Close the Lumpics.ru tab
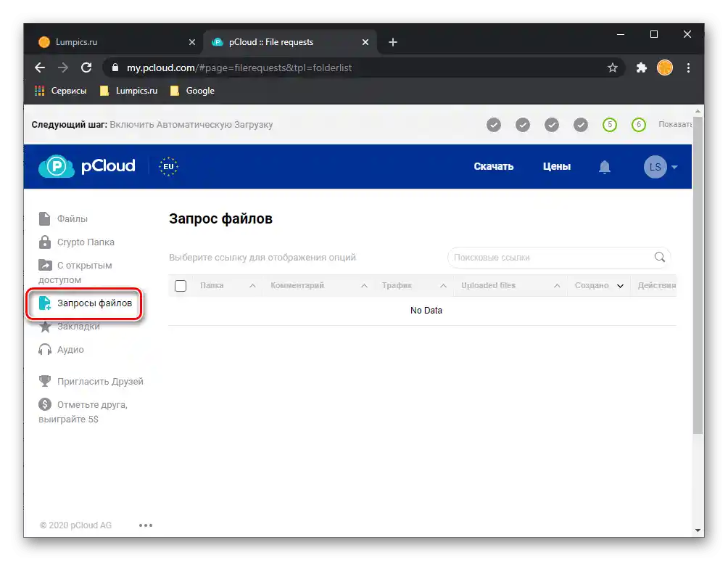This screenshot has width=728, height=561. [x=191, y=42]
